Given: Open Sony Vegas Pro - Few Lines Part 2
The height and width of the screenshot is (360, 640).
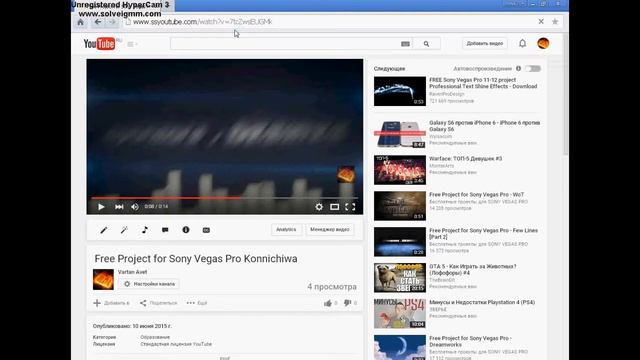Looking at the screenshot, I should pos(483,233).
